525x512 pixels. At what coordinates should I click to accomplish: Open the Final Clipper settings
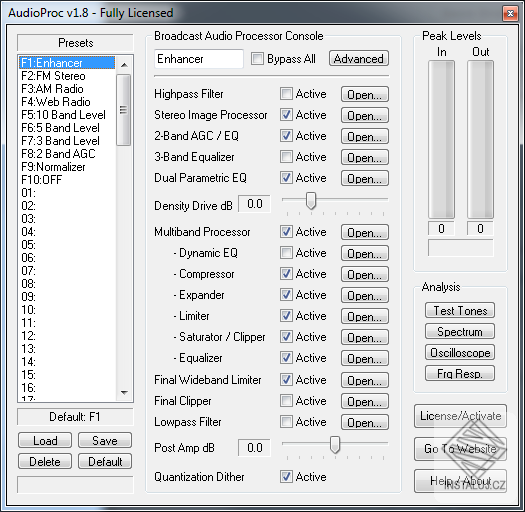(365, 401)
